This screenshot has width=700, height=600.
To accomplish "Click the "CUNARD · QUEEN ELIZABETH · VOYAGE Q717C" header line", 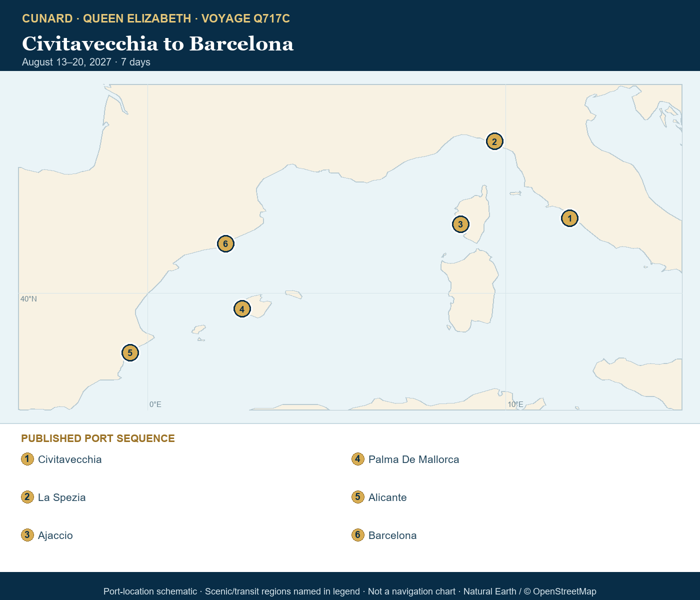I will coord(156,18).
